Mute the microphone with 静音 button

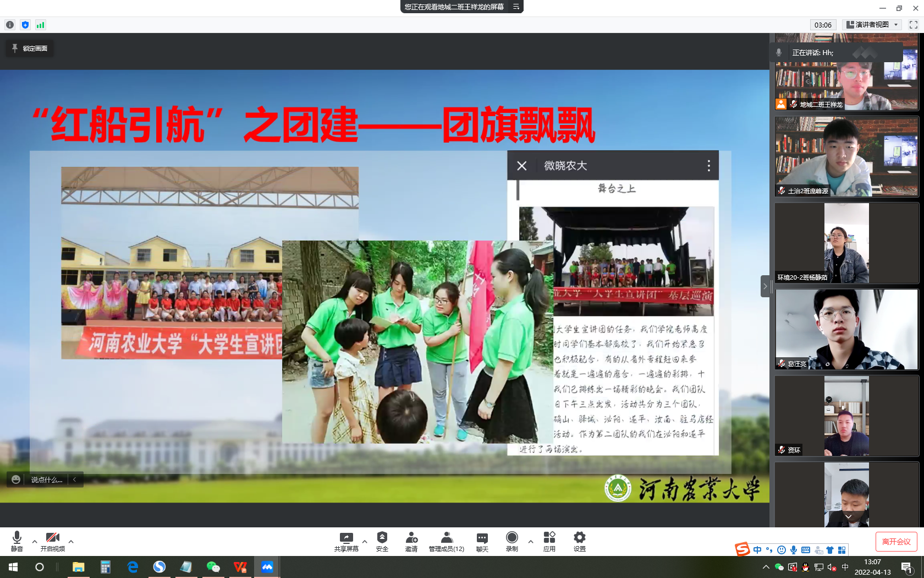[x=17, y=541]
